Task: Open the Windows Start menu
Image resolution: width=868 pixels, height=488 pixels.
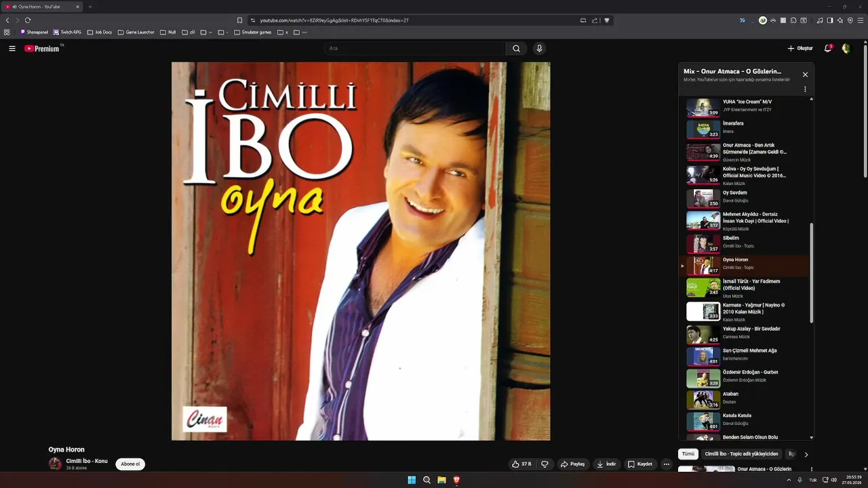Action: (412, 480)
